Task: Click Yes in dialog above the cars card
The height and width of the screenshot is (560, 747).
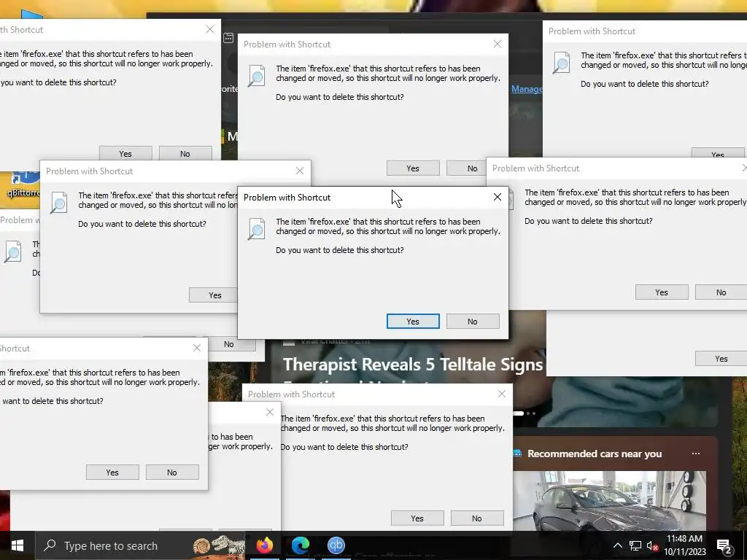Action: pos(417,518)
